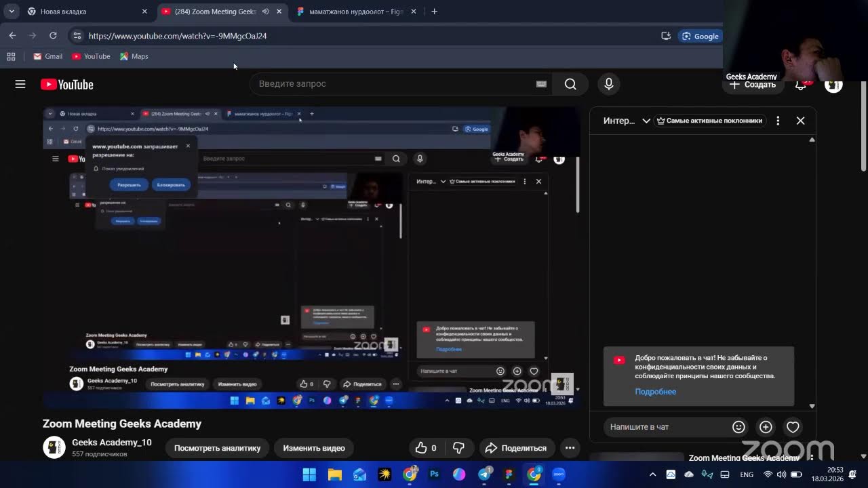The height and width of the screenshot is (488, 868).
Task: Open the Windows Start menu
Action: click(309, 474)
